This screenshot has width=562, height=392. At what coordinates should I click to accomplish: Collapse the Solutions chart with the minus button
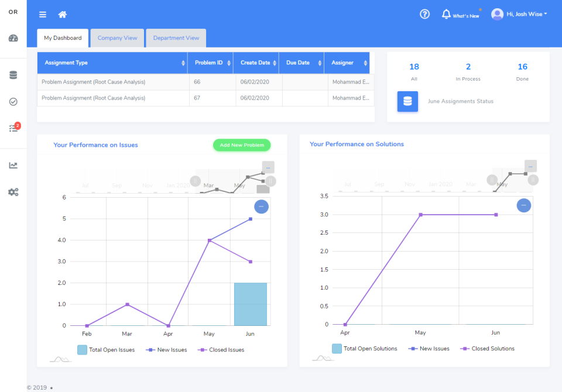(x=523, y=205)
